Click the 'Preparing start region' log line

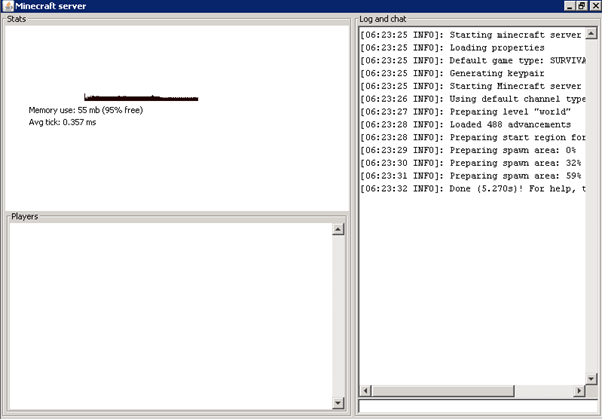coord(473,137)
